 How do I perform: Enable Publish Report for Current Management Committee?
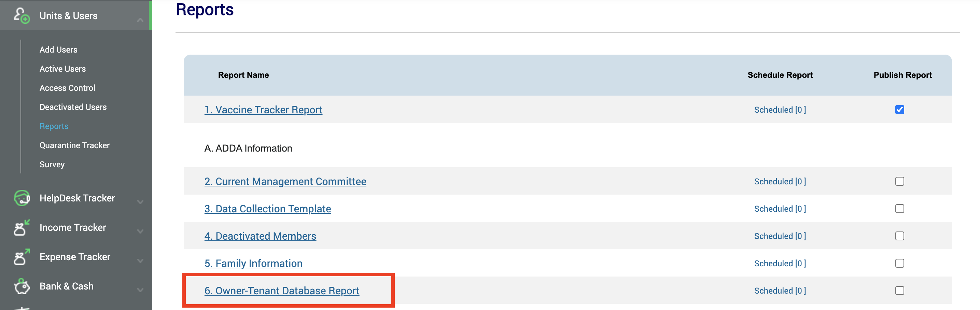(x=899, y=181)
